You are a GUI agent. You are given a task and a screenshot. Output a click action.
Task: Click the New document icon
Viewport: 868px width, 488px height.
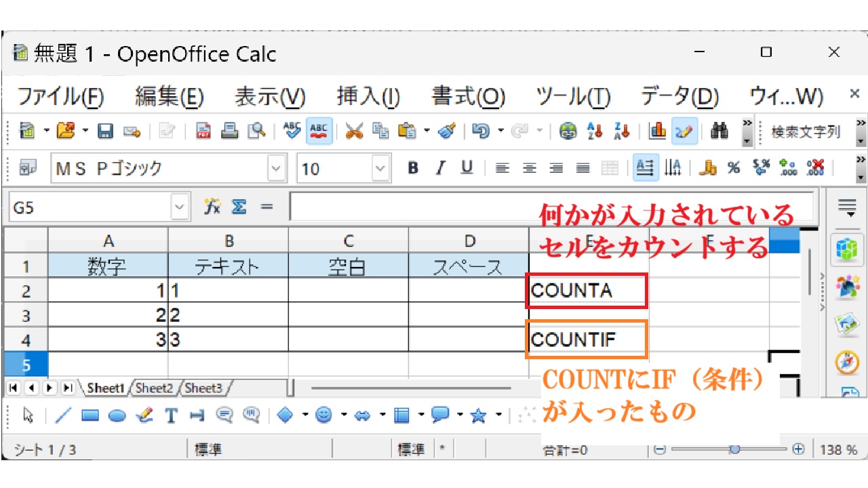tap(28, 131)
